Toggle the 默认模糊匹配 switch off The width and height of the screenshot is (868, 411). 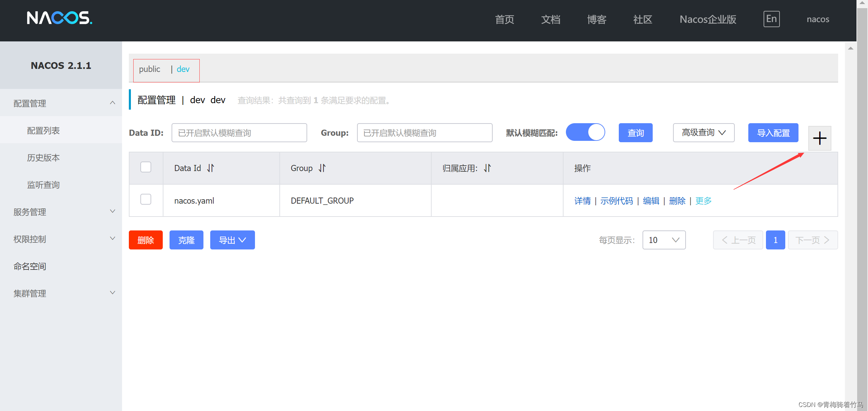[x=585, y=132]
